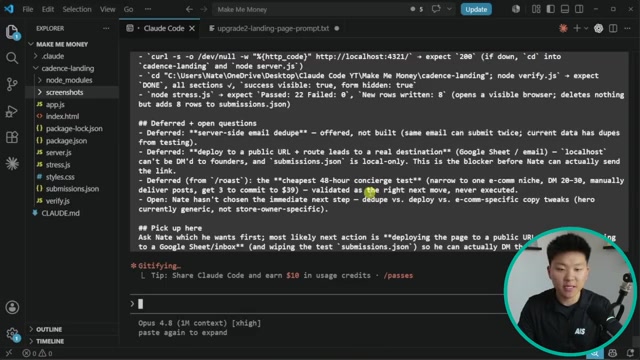This screenshot has width=640, height=360.
Task: Toggle the secondary side bar
Action: 579,9
